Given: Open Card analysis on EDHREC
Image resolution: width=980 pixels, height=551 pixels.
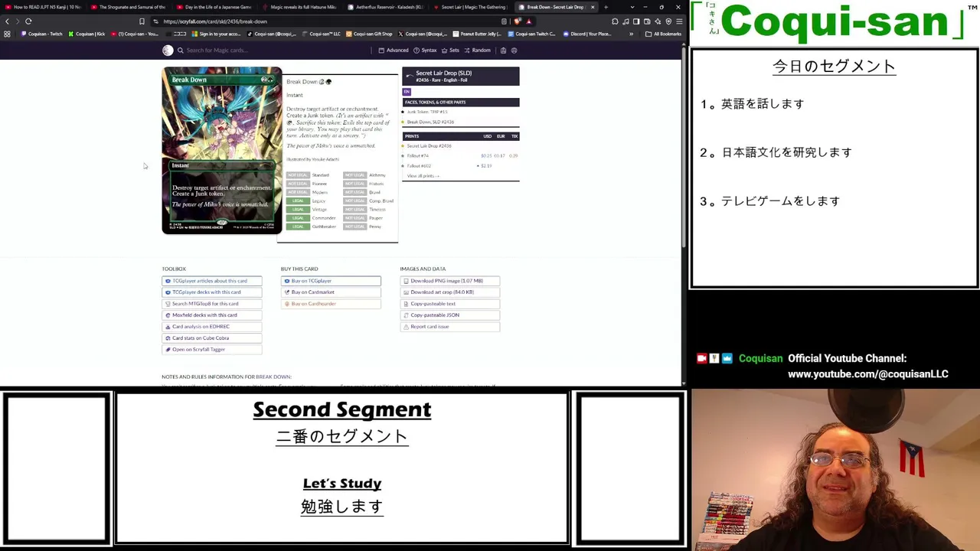Looking at the screenshot, I should [x=211, y=327].
